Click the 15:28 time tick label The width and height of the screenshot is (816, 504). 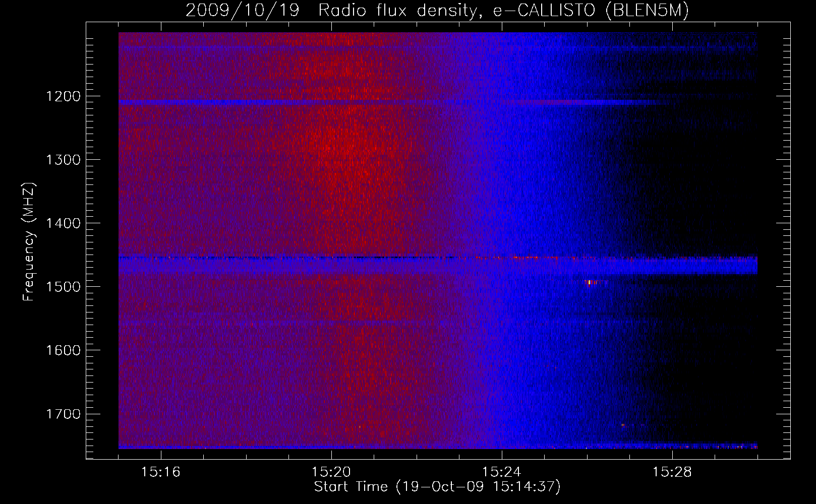(672, 472)
